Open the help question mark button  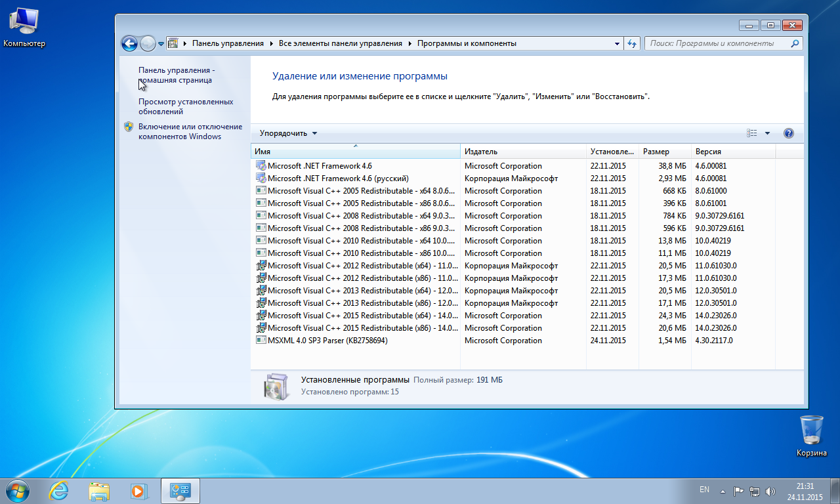point(789,133)
